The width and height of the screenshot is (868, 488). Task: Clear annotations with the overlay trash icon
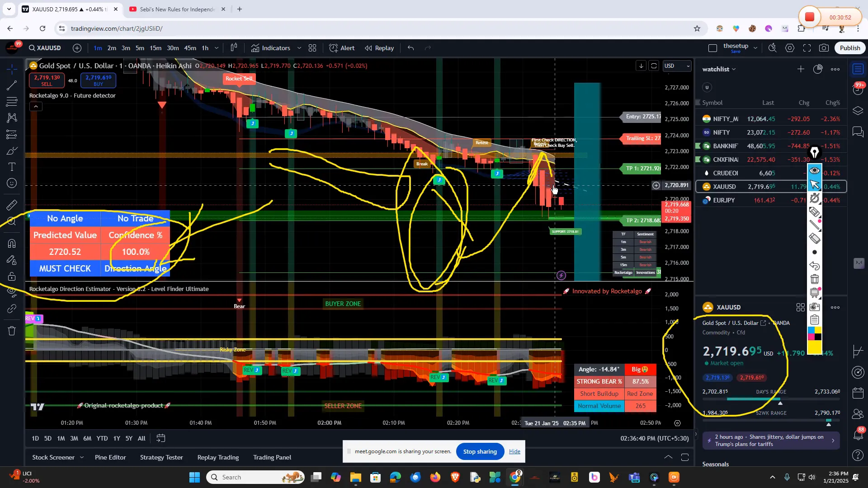tap(815, 279)
